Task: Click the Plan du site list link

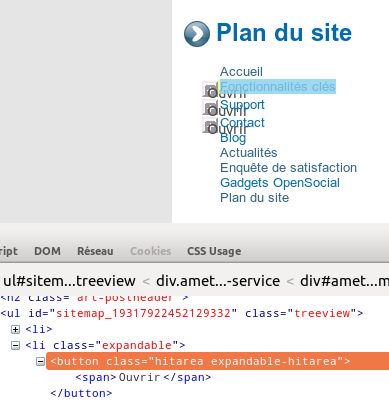Action: [x=254, y=198]
